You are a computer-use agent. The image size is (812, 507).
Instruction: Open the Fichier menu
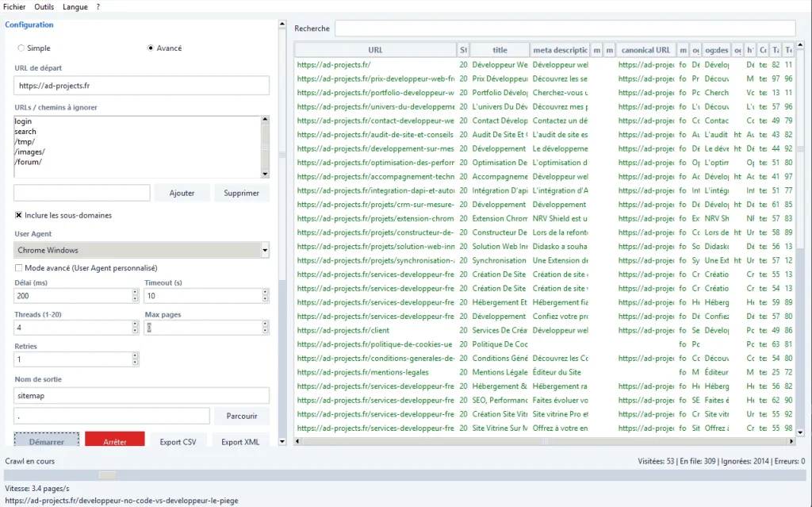[14, 6]
